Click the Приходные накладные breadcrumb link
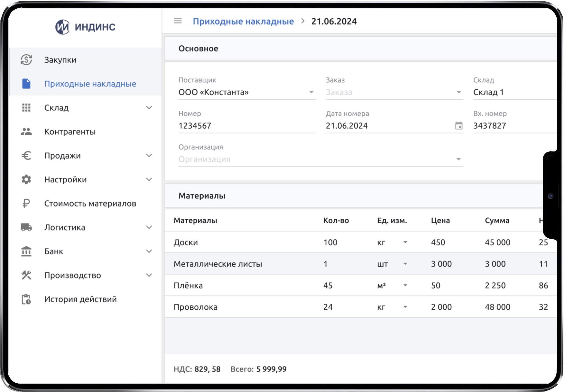 coord(243,21)
